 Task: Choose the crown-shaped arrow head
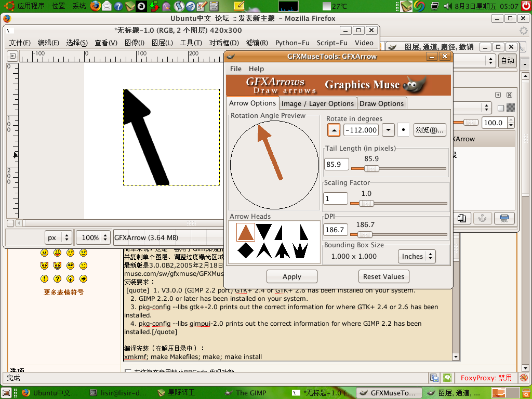(301, 250)
